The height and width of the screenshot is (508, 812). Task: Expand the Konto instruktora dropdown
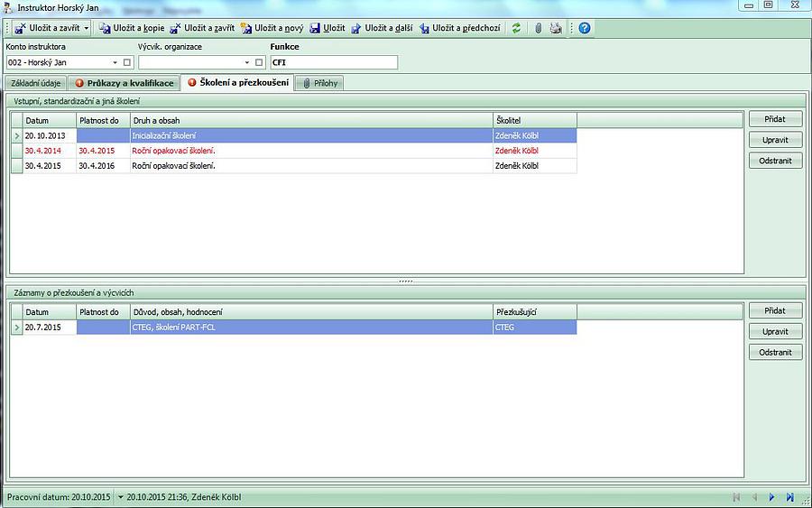click(x=115, y=62)
